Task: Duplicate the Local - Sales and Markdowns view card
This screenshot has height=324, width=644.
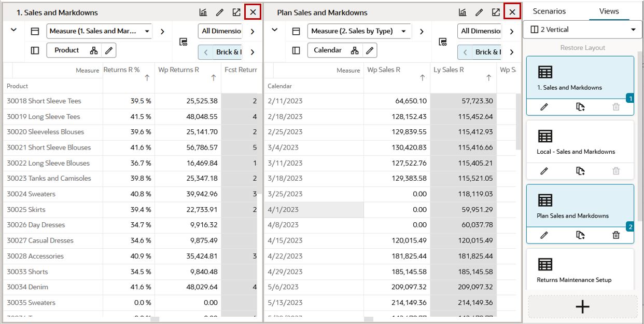Action: click(580, 171)
